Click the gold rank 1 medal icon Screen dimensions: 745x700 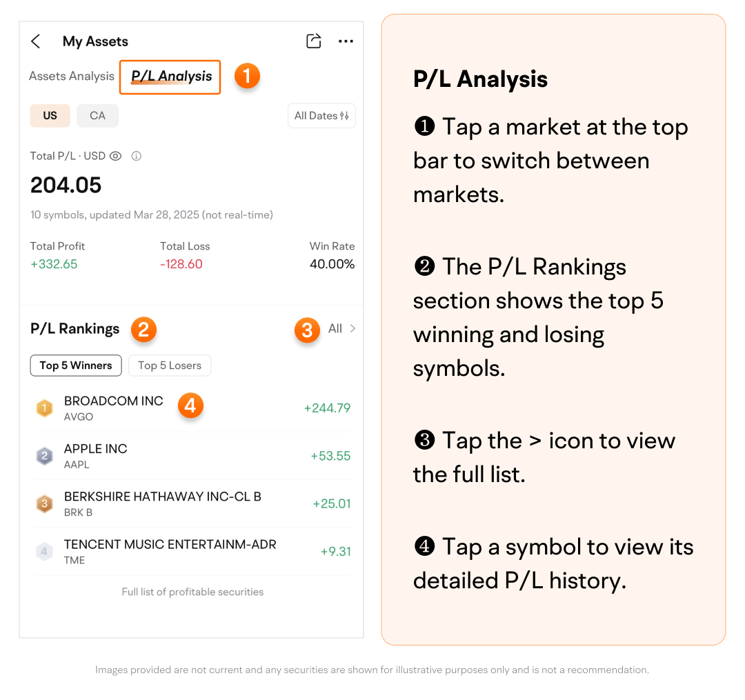(x=45, y=408)
